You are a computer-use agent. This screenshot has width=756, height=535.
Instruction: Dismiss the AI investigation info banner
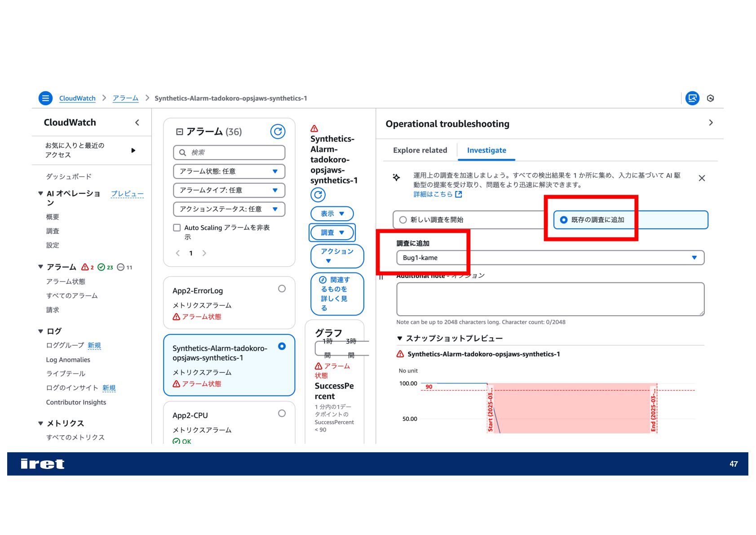(702, 178)
